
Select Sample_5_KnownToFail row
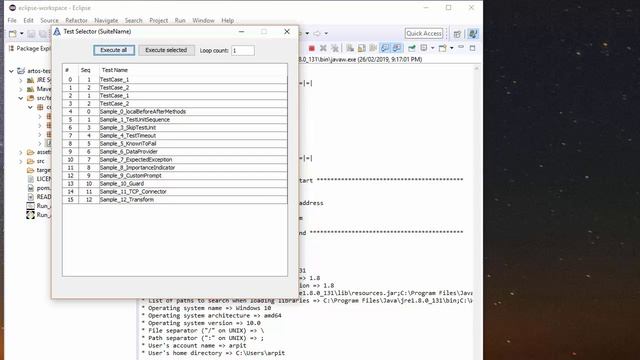pyautogui.click(x=175, y=144)
